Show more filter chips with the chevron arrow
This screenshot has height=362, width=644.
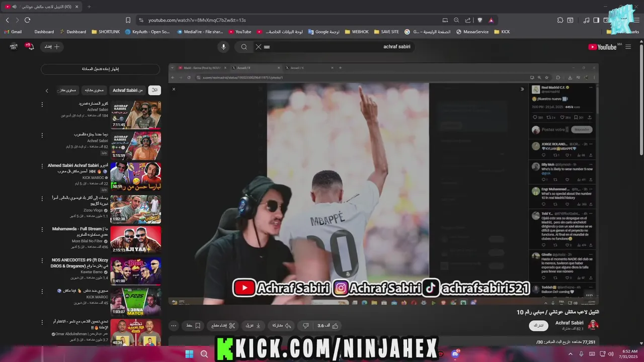pyautogui.click(x=47, y=90)
